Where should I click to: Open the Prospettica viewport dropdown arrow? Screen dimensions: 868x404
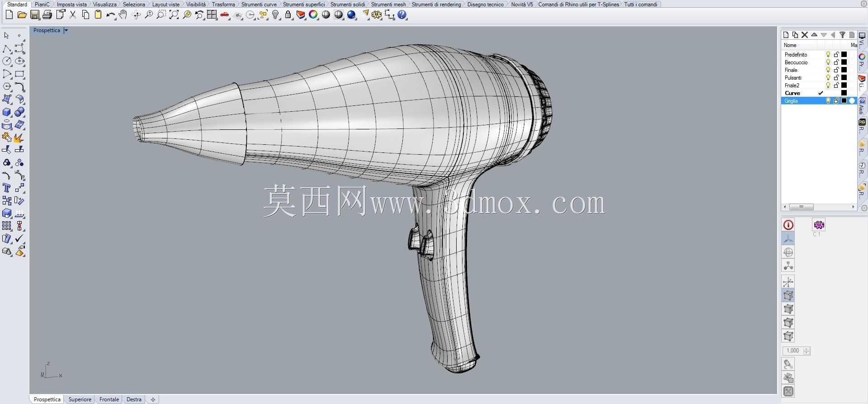tap(66, 30)
